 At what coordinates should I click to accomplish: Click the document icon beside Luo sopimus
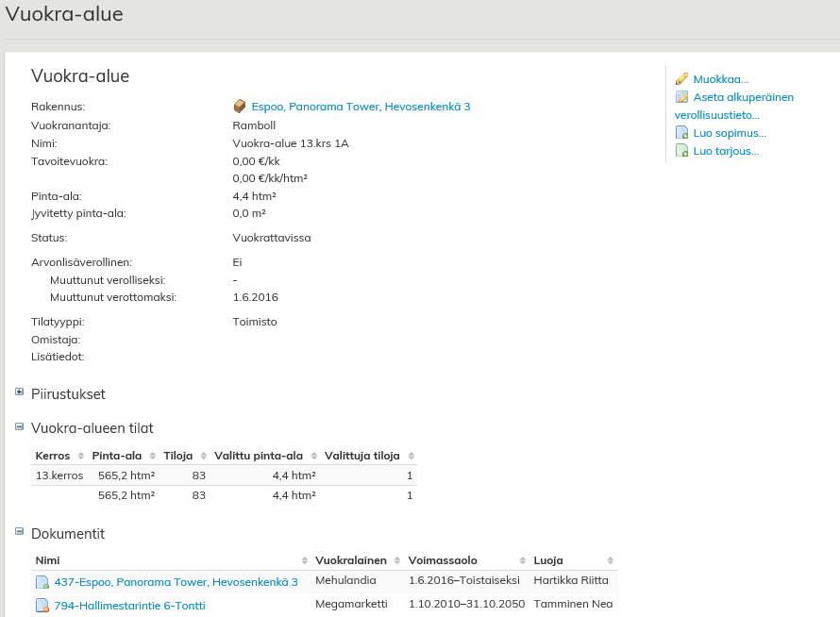[681, 133]
